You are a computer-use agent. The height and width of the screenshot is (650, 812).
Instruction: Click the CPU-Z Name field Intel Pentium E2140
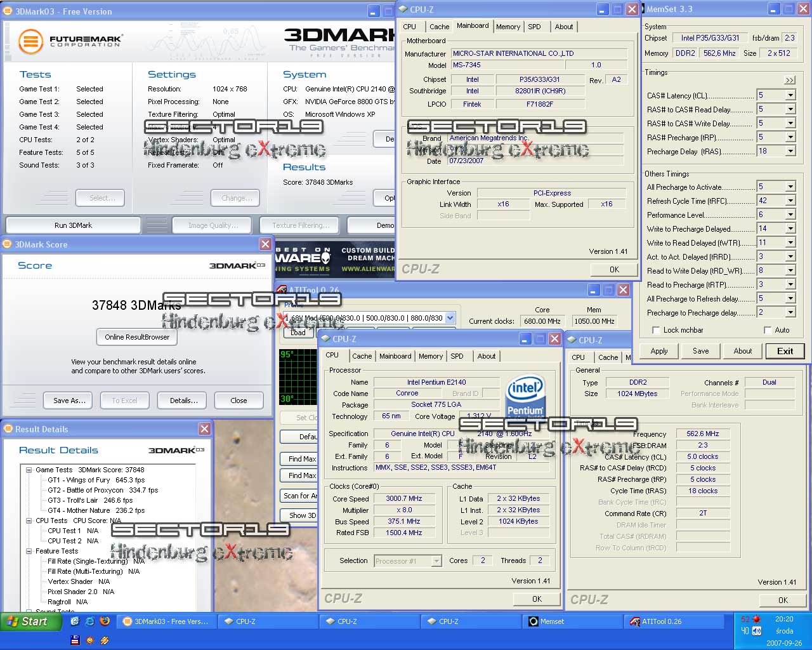[x=436, y=382]
